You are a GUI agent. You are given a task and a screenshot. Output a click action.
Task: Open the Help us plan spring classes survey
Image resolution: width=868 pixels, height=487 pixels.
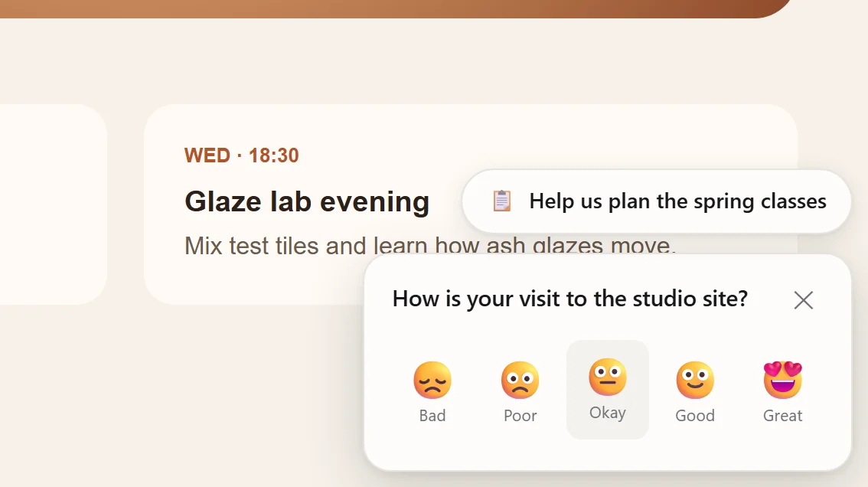pyautogui.click(x=656, y=201)
